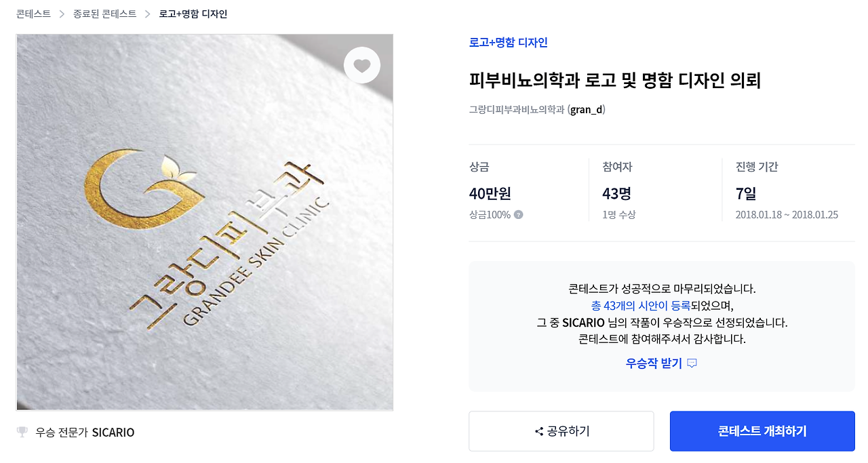View the 총 43개의 시안이 등록 link
The height and width of the screenshot is (463, 868).
click(x=641, y=306)
